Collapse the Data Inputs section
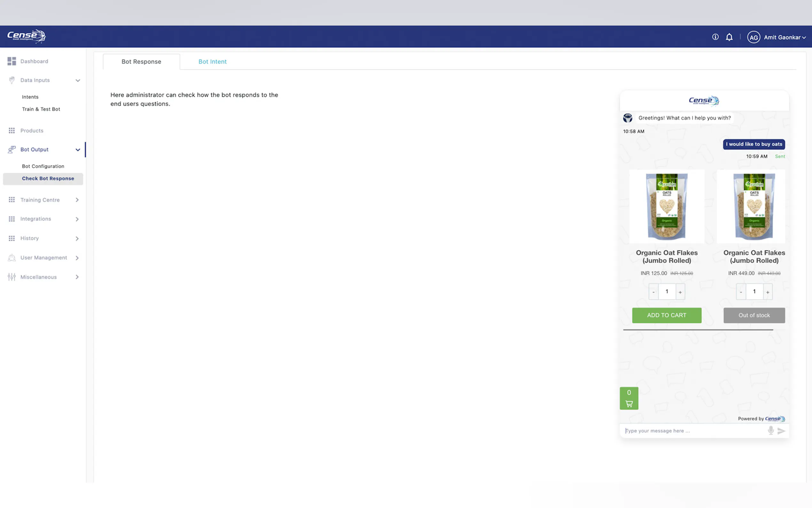812x508 pixels. (78, 80)
